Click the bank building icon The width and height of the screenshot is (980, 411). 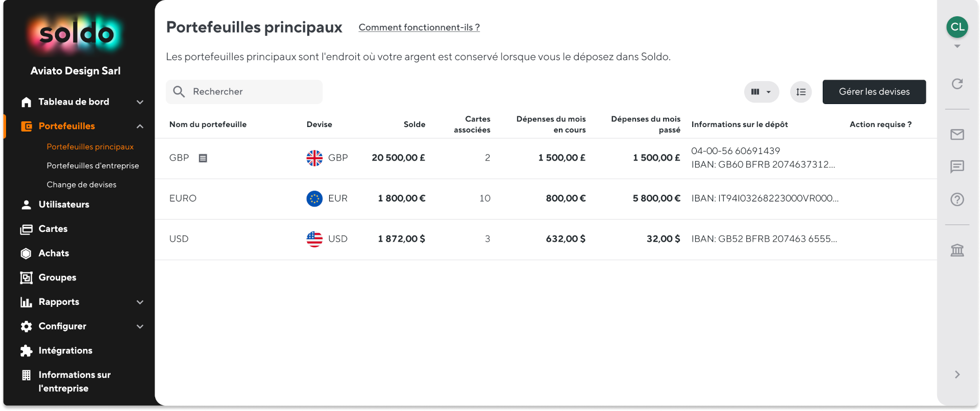pos(957,250)
